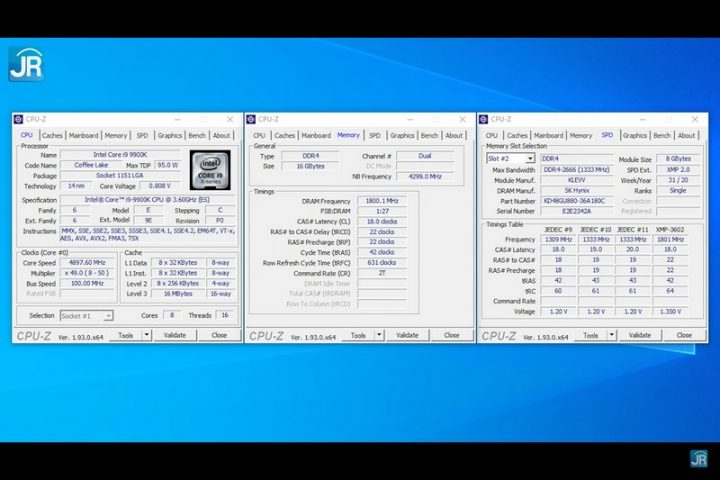The image size is (720, 480).
Task: Open the Memory tab in the right CPU-Z window
Action: (581, 136)
